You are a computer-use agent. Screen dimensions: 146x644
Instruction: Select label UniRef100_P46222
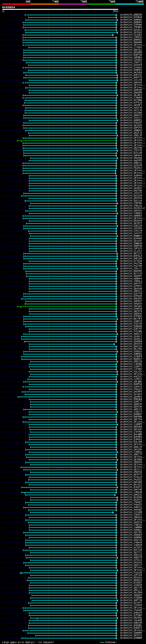point(131,389)
